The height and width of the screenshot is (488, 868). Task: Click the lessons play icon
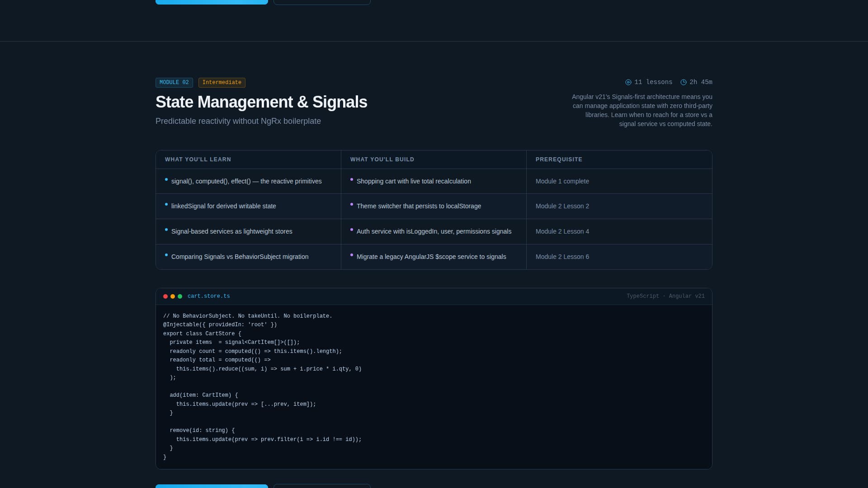[628, 82]
